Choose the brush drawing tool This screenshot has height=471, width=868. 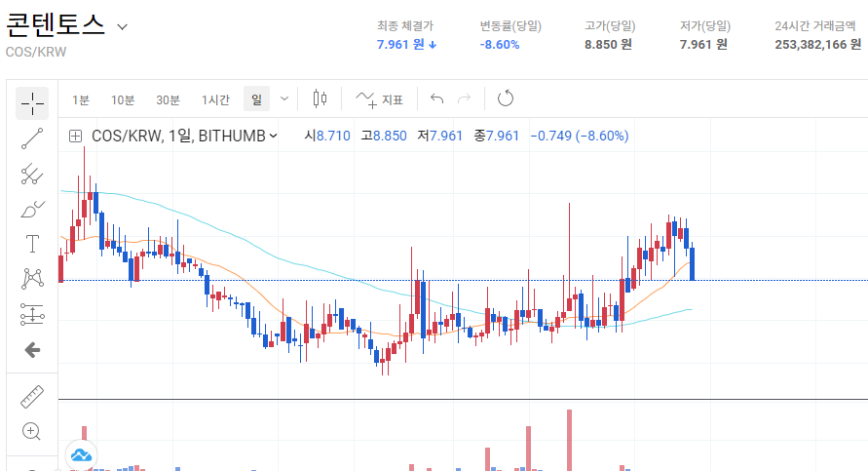tap(32, 210)
